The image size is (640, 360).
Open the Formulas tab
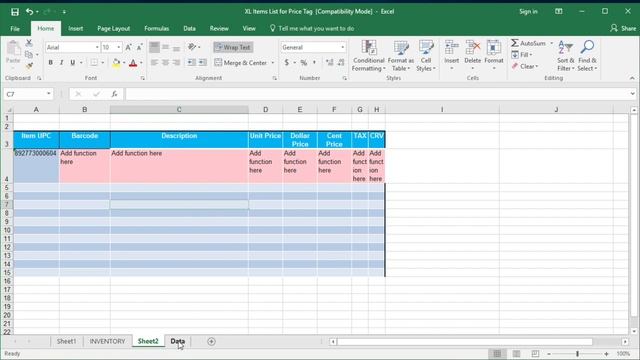pos(156,29)
